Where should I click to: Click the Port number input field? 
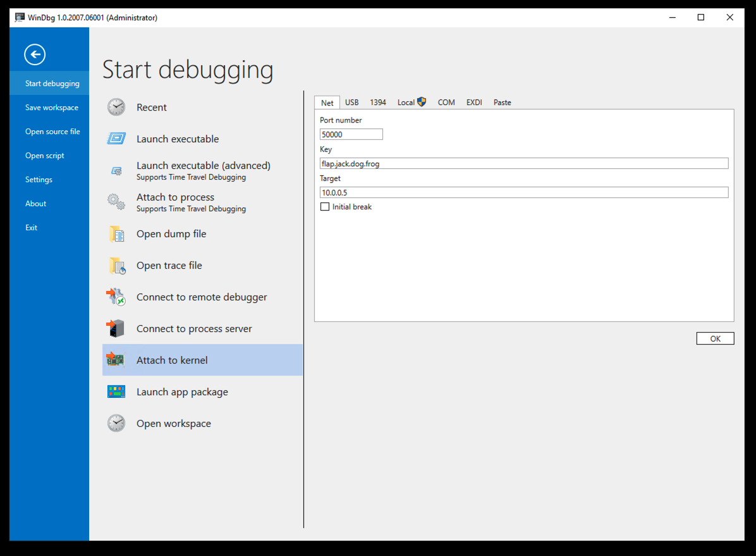[x=351, y=134]
